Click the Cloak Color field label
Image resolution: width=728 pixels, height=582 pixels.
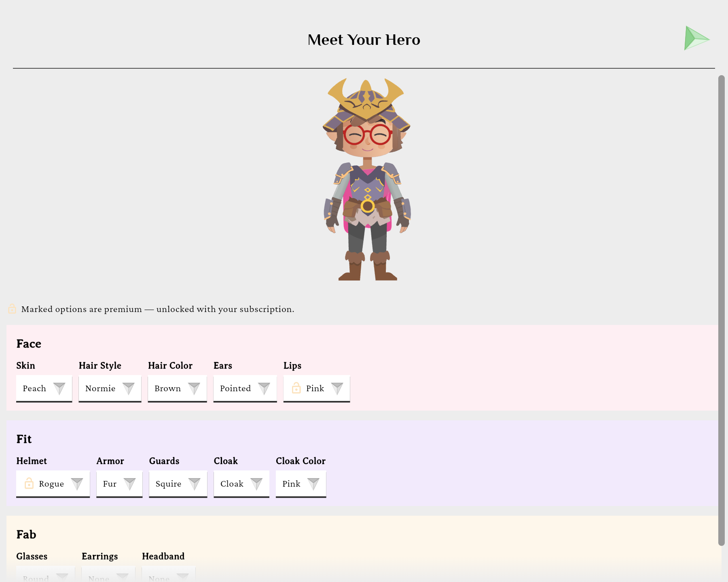click(301, 461)
